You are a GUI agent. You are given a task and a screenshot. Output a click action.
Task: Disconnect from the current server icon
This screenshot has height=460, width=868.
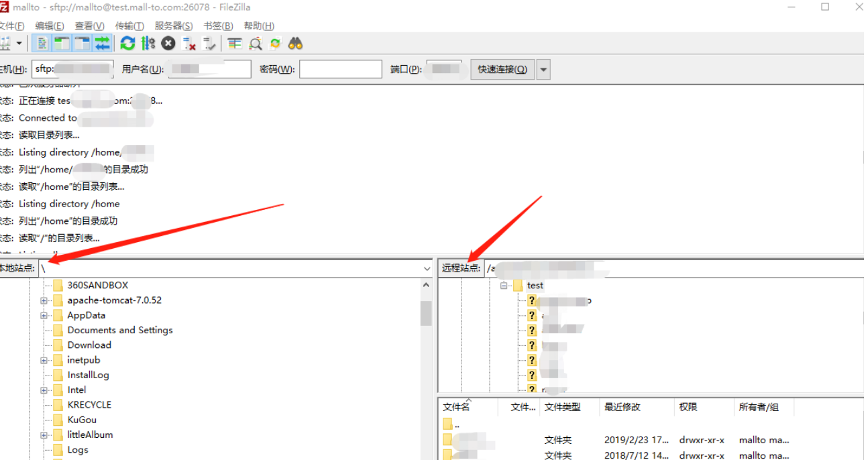point(190,44)
